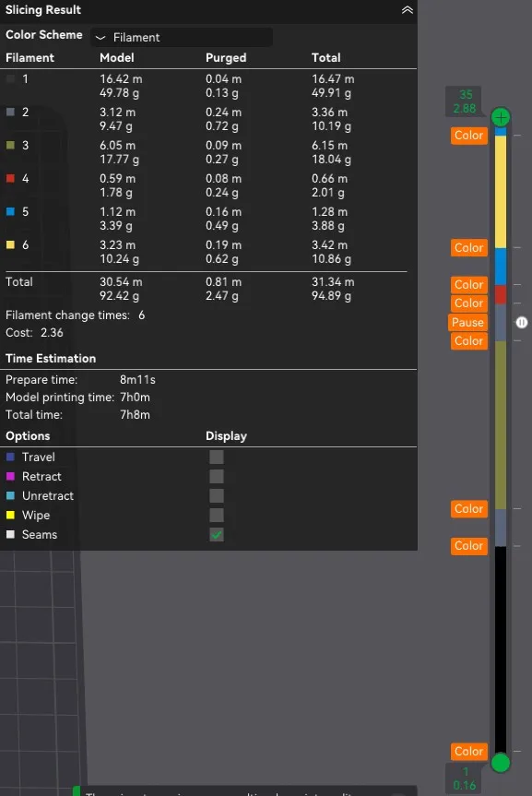Click the Color tag directly below Pause
Viewport: 532px width, 796px height.
(468, 341)
